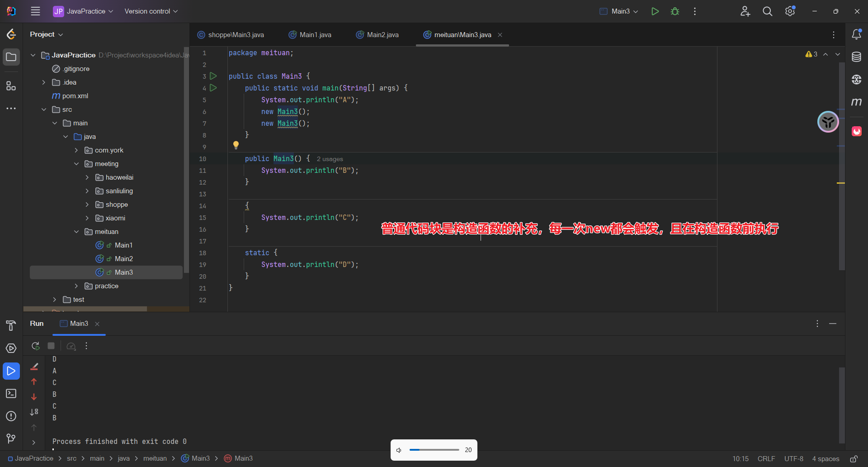
Task: Open the Project view dropdown
Action: click(46, 34)
